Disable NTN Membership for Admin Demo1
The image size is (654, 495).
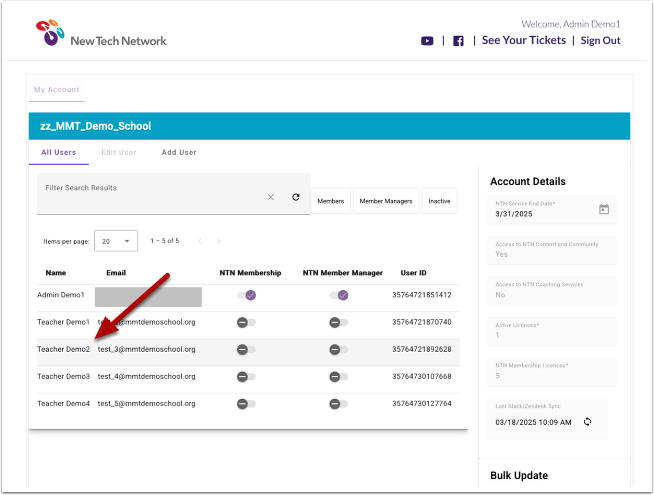click(246, 295)
